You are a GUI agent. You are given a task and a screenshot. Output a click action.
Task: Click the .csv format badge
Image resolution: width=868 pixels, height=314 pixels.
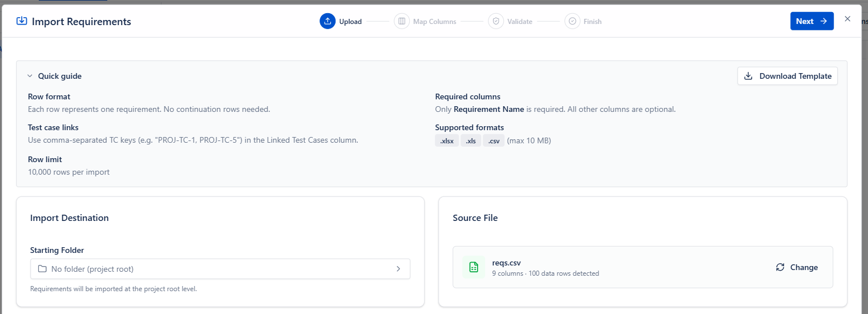tap(494, 141)
